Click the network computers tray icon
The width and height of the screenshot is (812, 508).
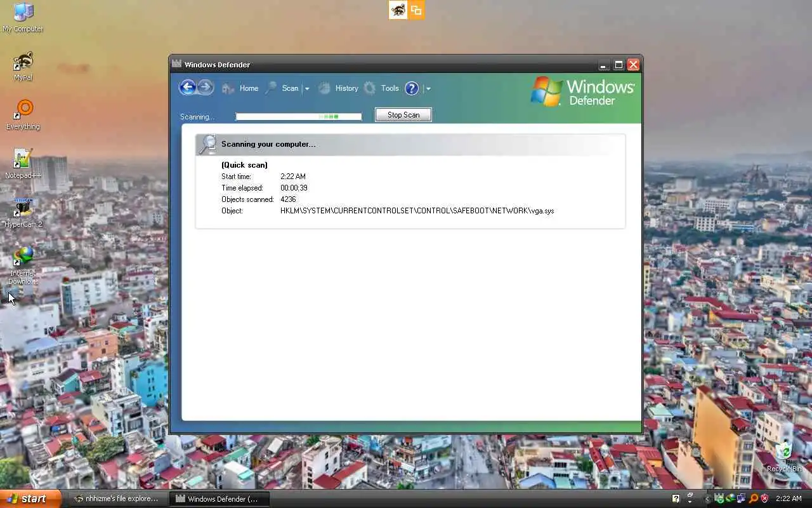point(741,498)
